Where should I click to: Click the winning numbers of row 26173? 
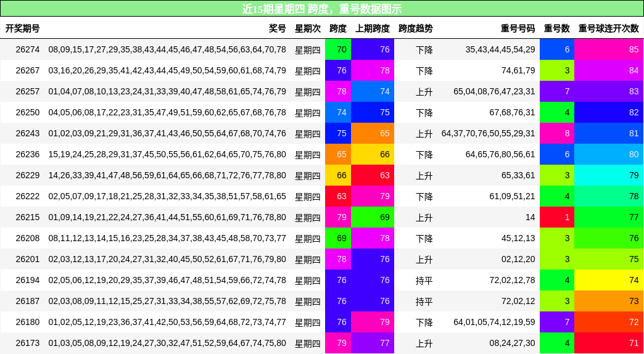point(167,343)
